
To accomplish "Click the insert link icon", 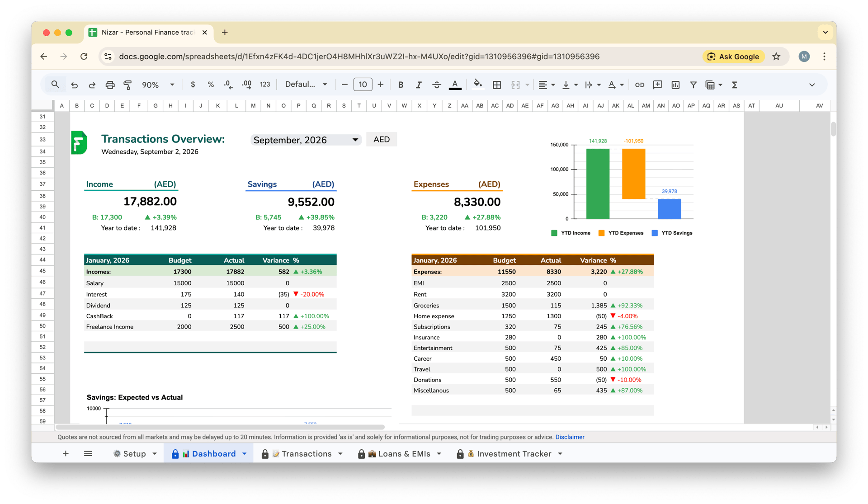I will [x=639, y=85].
